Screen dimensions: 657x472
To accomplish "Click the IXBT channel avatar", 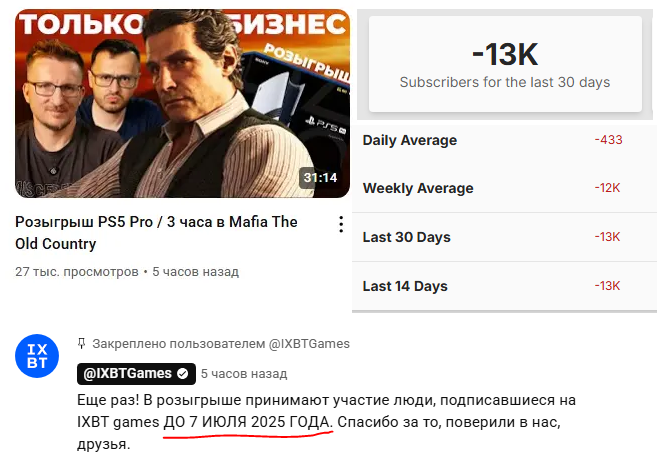I will [37, 356].
